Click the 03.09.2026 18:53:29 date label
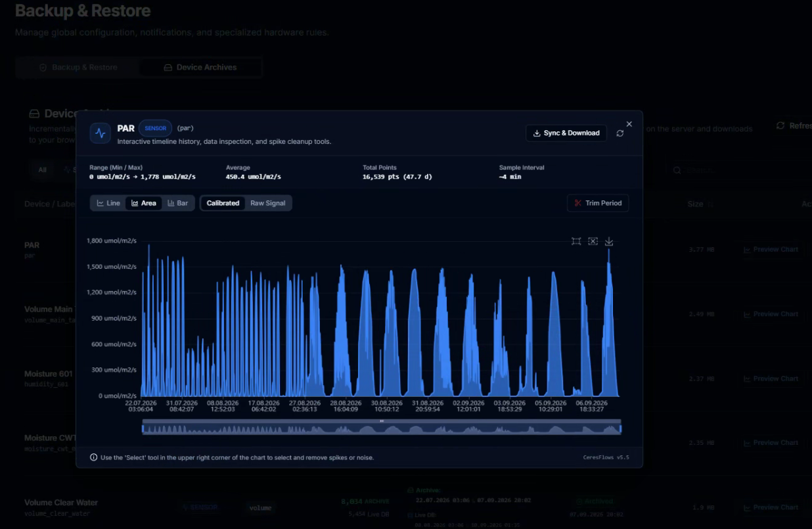Screen dimensions: 812x529 [509, 406]
